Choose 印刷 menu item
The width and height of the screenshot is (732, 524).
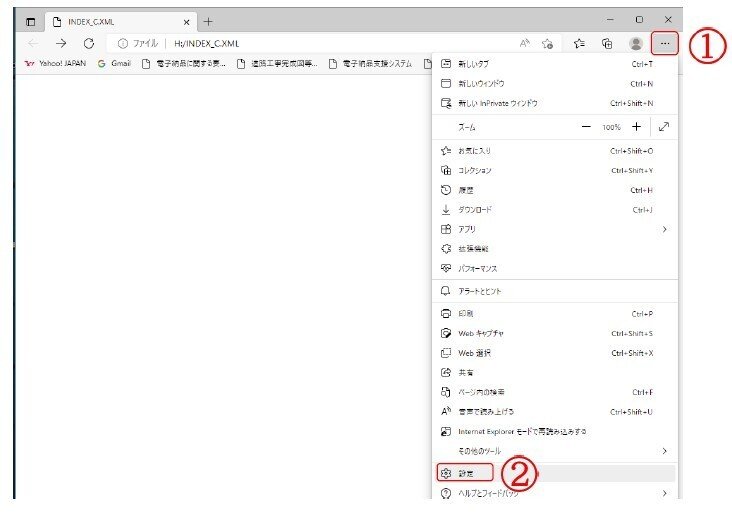[x=555, y=313]
